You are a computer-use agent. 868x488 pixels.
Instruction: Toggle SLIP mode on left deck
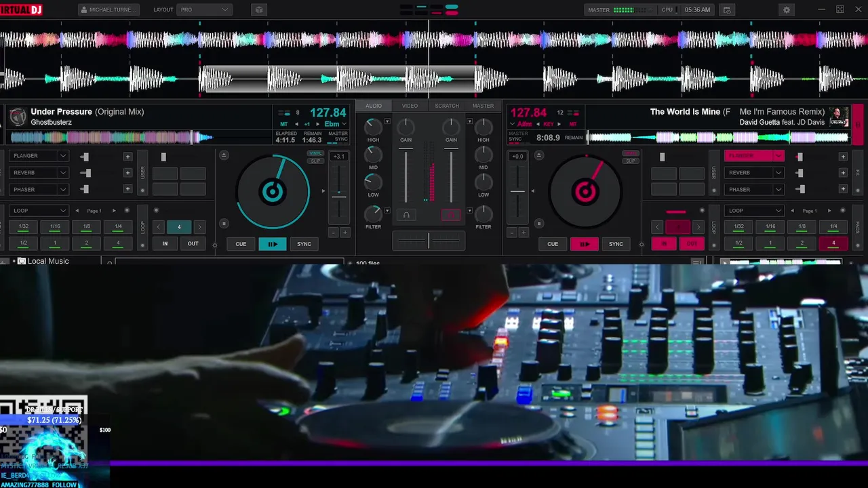[315, 161]
